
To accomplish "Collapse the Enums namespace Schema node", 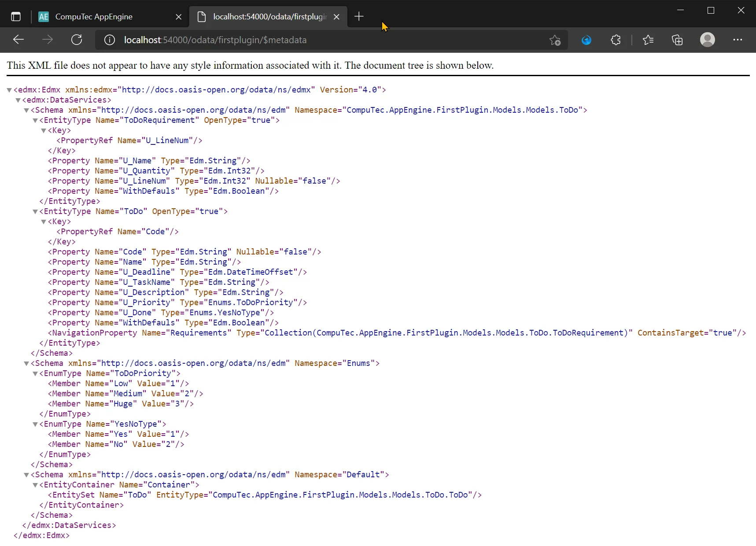I will pos(26,363).
